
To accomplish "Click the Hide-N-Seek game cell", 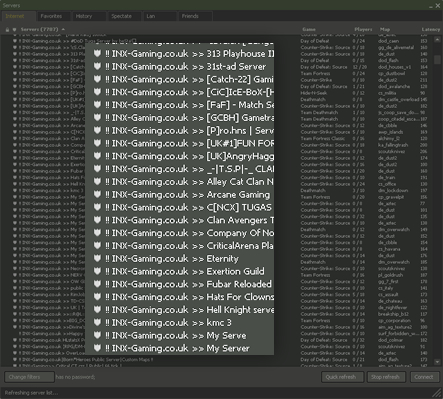I will (x=313, y=93).
